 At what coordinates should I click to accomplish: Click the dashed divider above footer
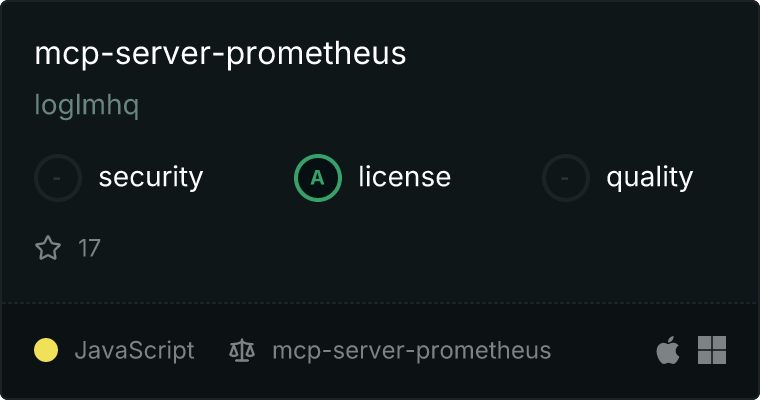click(x=380, y=303)
